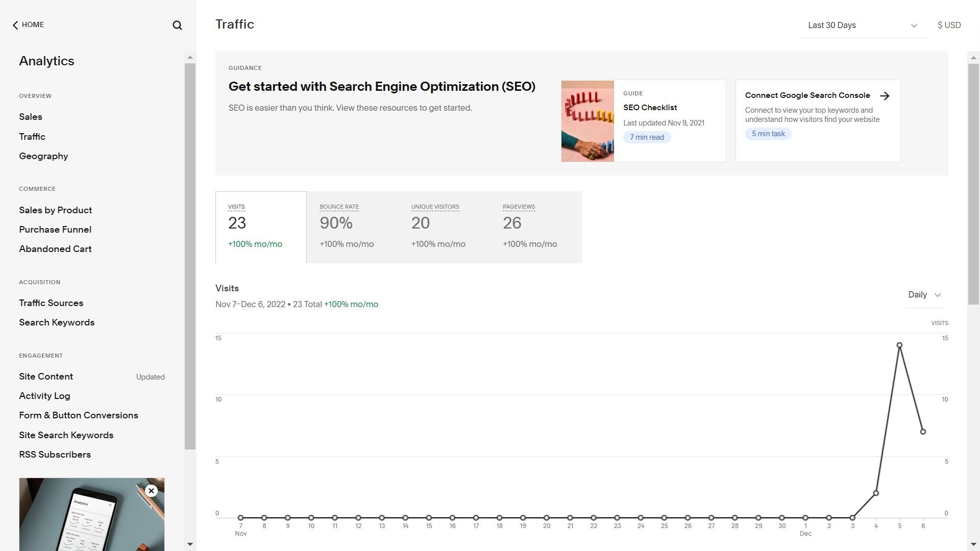Click the HOME back navigation icon
The image size is (980, 551).
click(15, 25)
